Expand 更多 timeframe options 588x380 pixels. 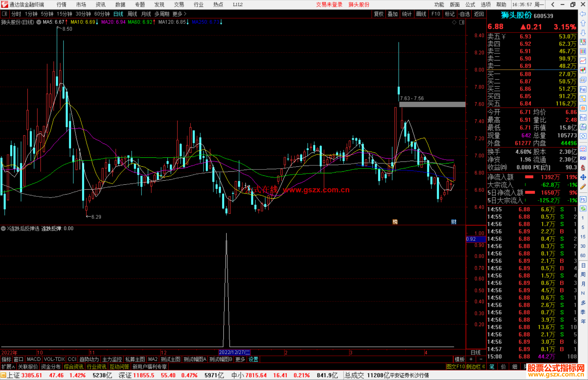click(x=179, y=14)
